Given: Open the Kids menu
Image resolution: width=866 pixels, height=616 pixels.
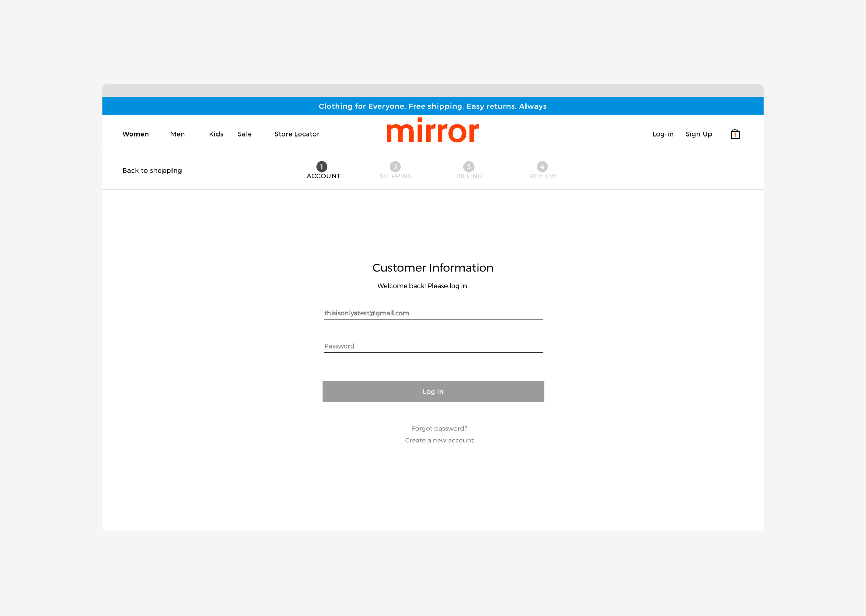Looking at the screenshot, I should click(x=216, y=134).
